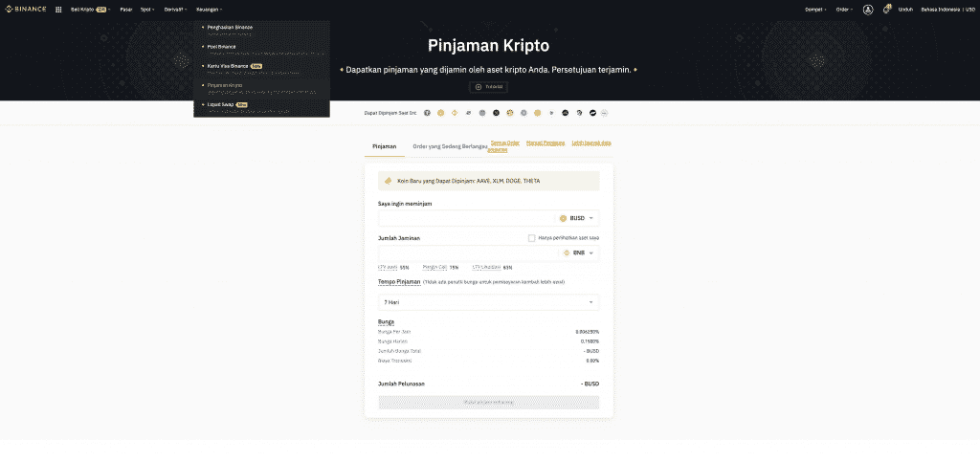Screen dimensions: 980x461
Task: Open the Semua Order link
Action: (x=504, y=143)
